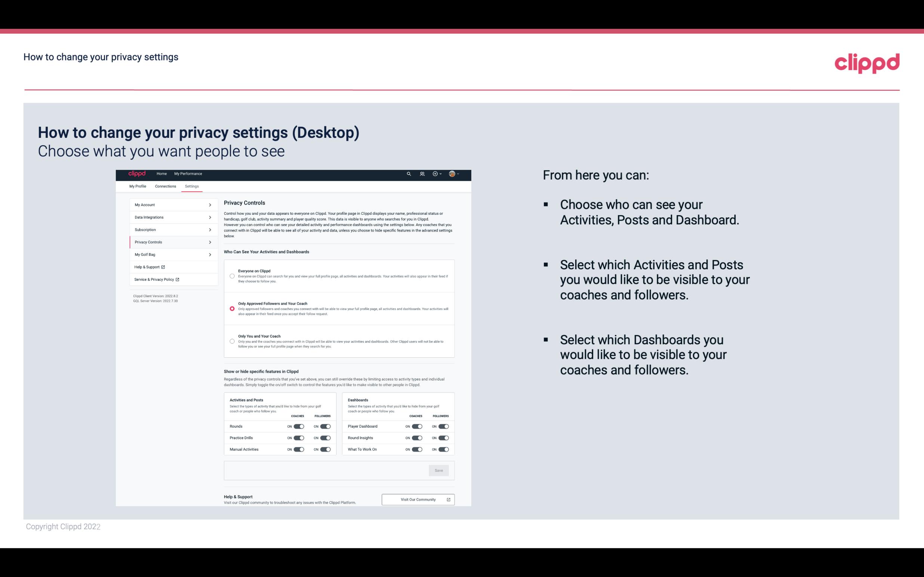Viewport: 924px width, 577px height.
Task: Click the Visit Our Community button
Action: (x=417, y=499)
